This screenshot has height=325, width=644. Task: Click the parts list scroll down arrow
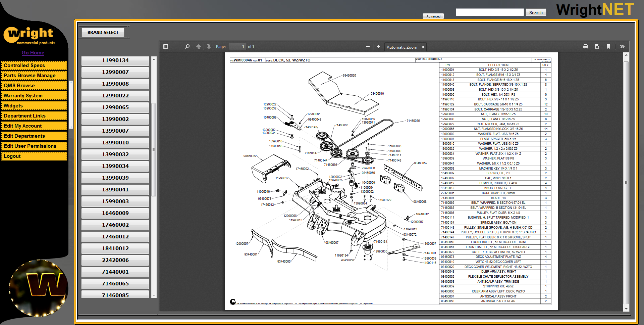pyautogui.click(x=154, y=295)
